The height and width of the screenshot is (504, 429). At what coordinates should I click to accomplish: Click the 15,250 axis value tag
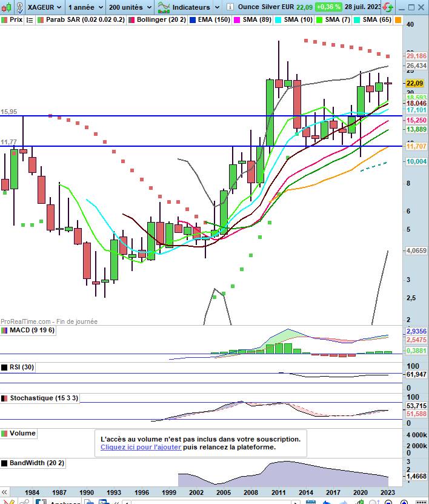416,120
